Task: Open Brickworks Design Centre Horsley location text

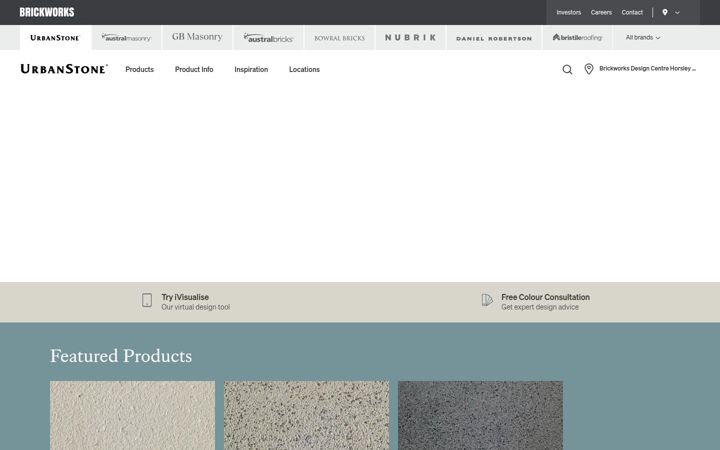Action: (x=647, y=68)
